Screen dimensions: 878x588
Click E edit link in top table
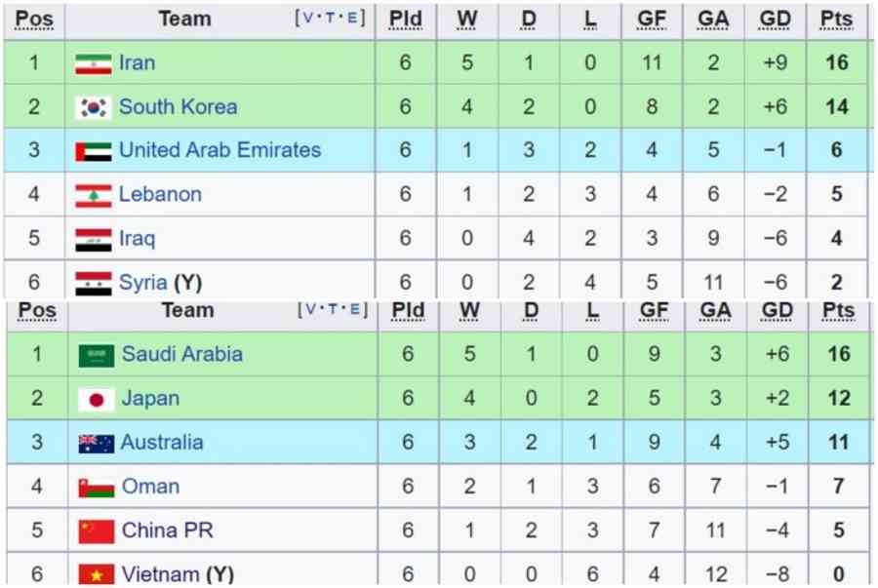coord(351,18)
